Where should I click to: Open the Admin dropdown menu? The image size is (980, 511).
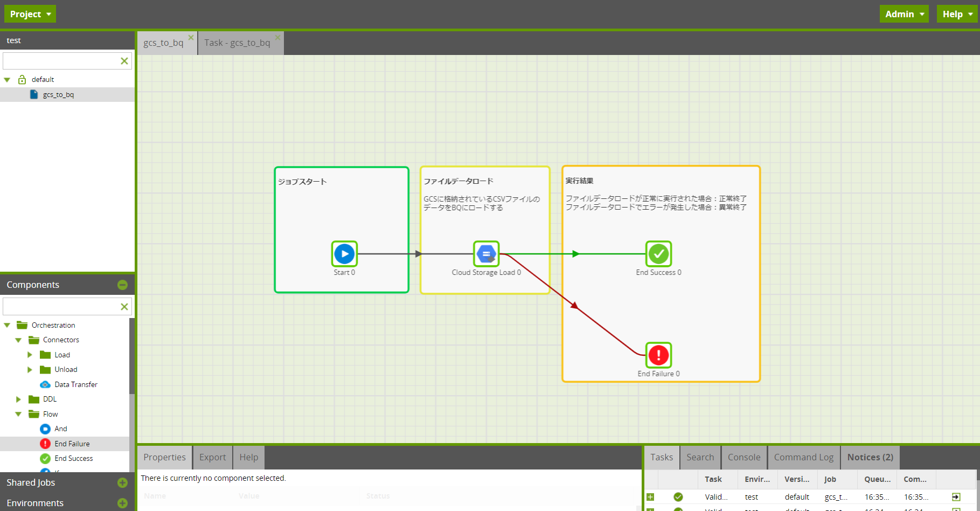(904, 14)
